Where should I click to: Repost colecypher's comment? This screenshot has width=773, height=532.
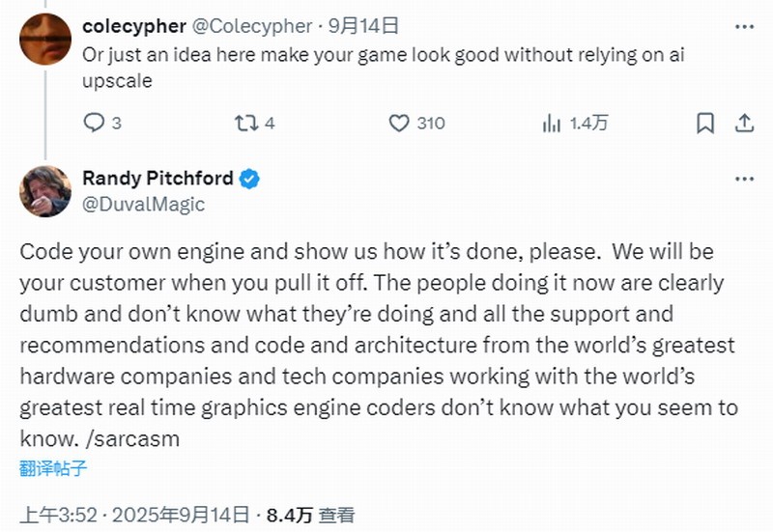click(x=245, y=123)
